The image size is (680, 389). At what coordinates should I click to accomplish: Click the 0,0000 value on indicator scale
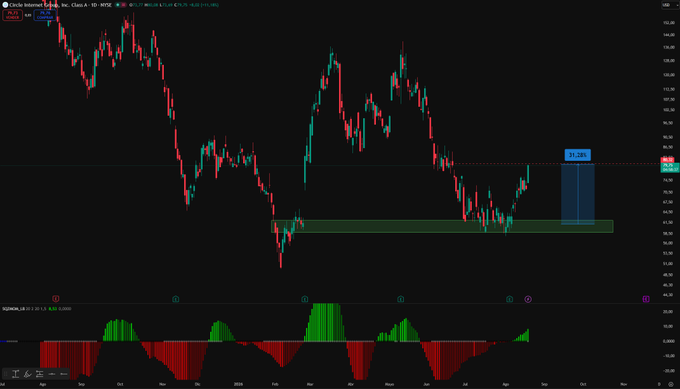[669, 341]
